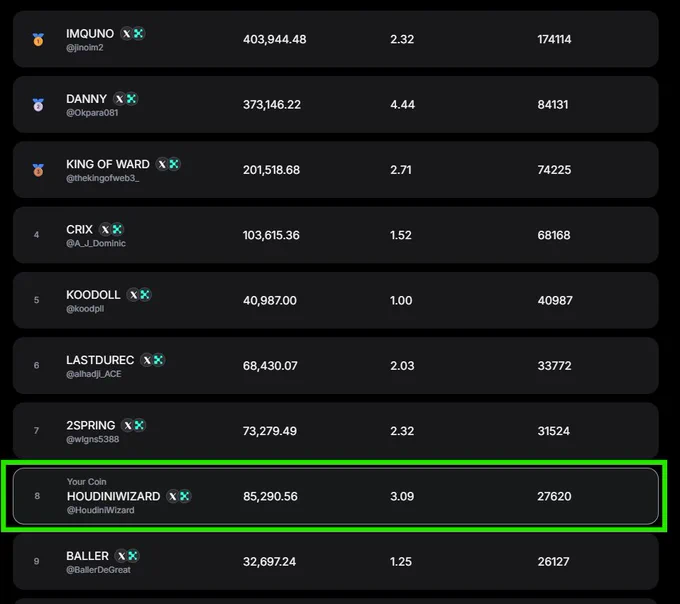Click the value 32,697.24
The height and width of the screenshot is (604, 680).
tap(269, 562)
